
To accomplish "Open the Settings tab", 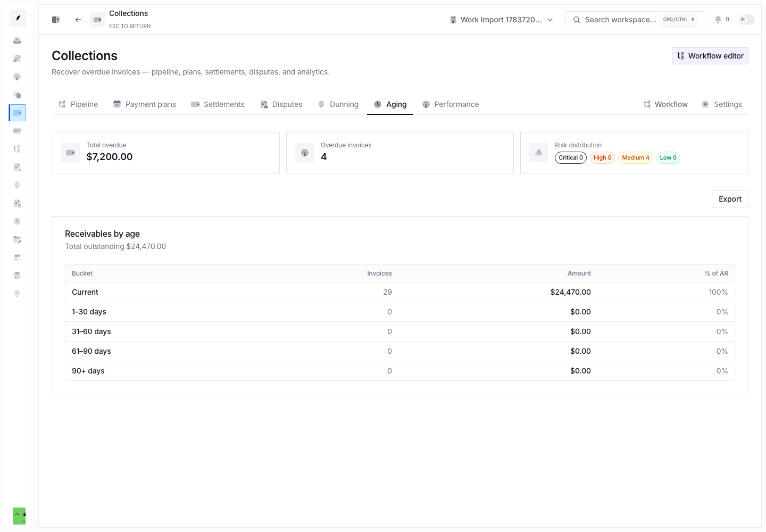I will [722, 104].
